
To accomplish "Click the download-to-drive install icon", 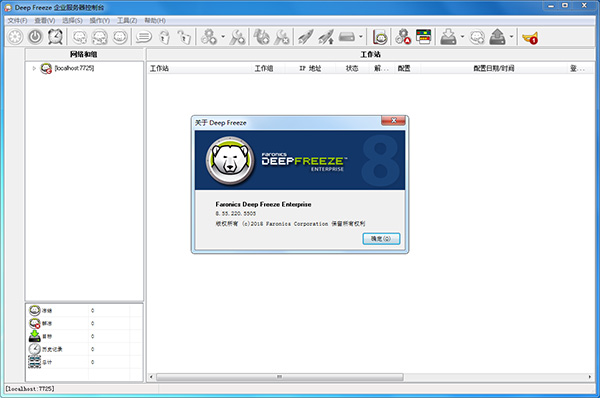I will pos(448,37).
